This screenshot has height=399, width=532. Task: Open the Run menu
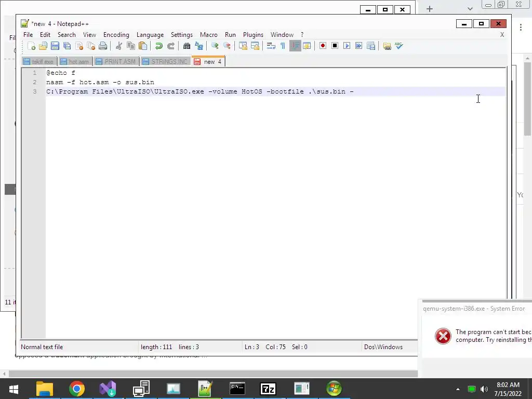pyautogui.click(x=230, y=35)
